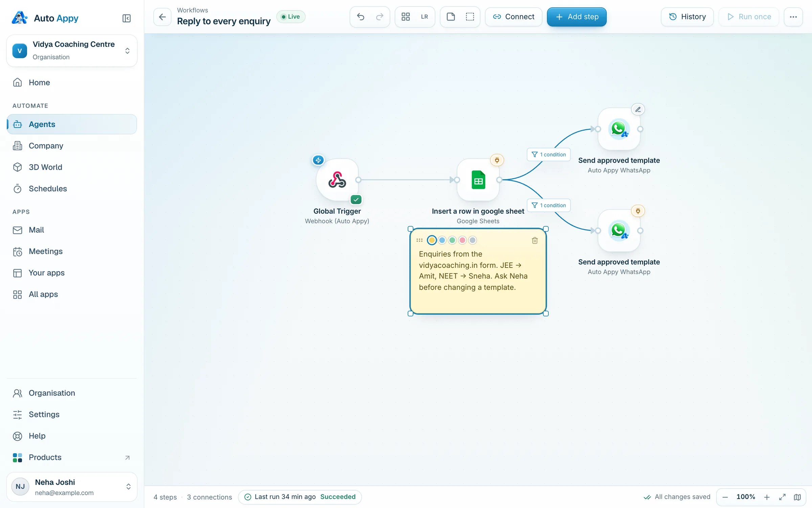Open the lower 1 condition filter
The width and height of the screenshot is (812, 508).
click(549, 205)
